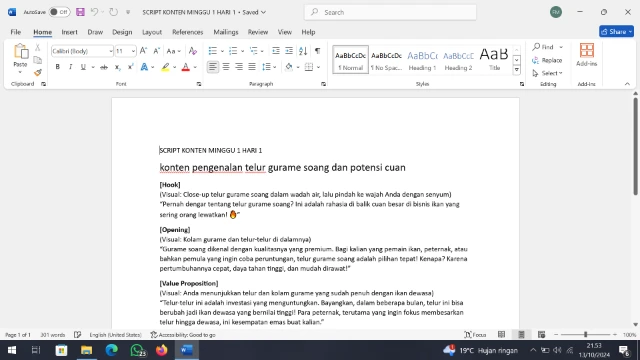Switch to Read Mode view

[x=502, y=335]
